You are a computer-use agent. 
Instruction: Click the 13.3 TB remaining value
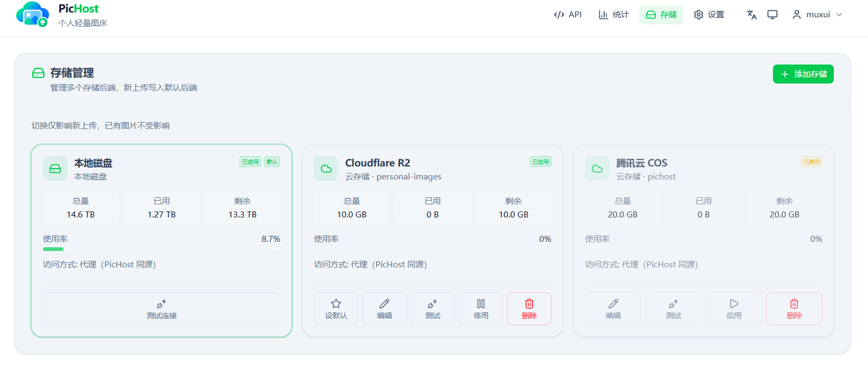[243, 215]
